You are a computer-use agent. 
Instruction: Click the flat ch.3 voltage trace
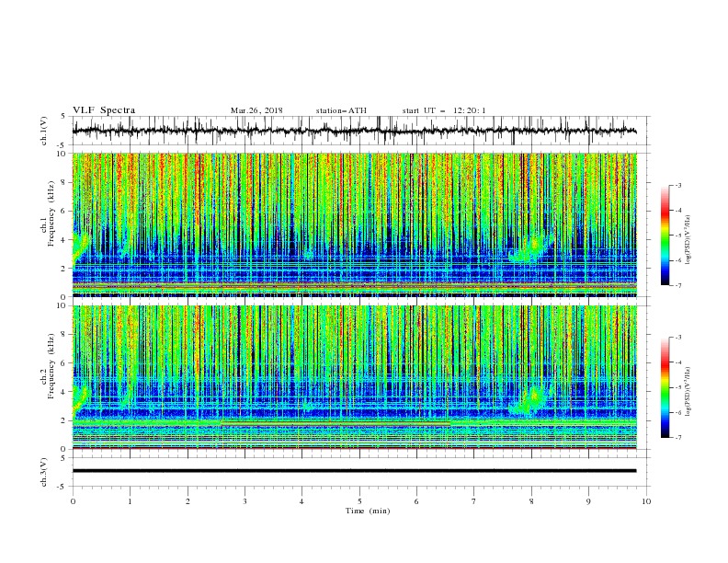click(x=354, y=471)
